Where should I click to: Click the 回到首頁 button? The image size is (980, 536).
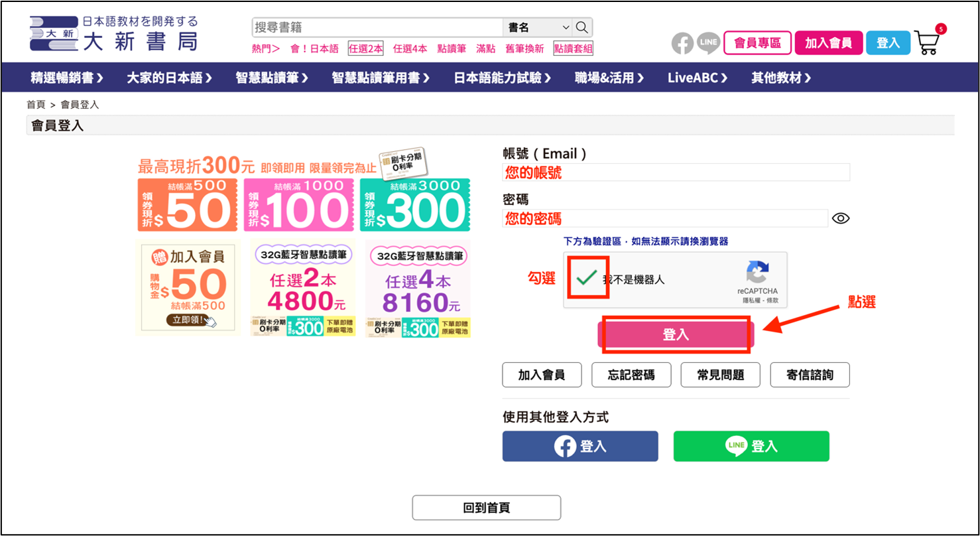(x=487, y=507)
